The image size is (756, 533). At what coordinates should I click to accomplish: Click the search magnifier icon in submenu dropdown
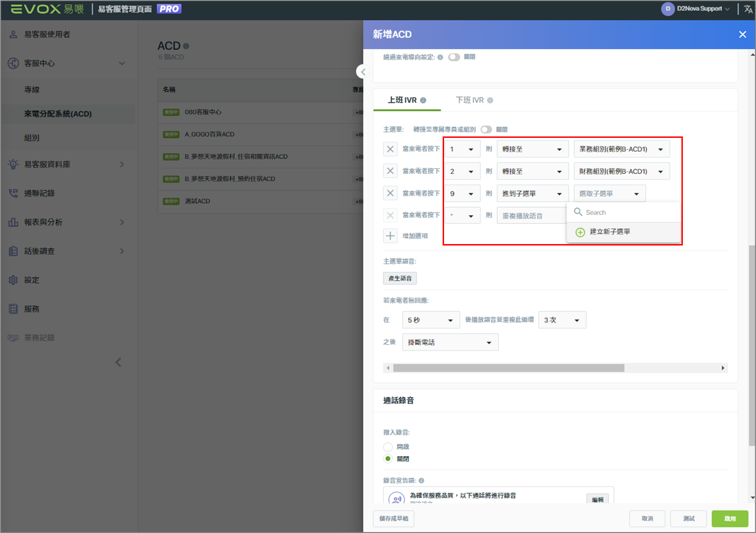578,212
